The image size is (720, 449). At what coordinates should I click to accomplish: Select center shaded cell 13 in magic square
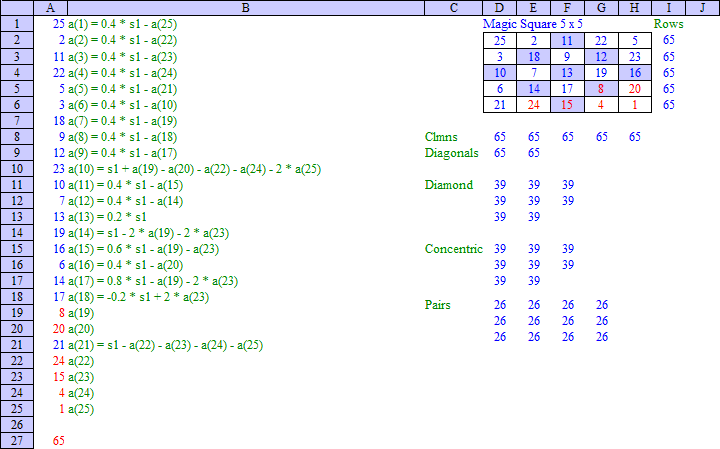click(x=567, y=73)
